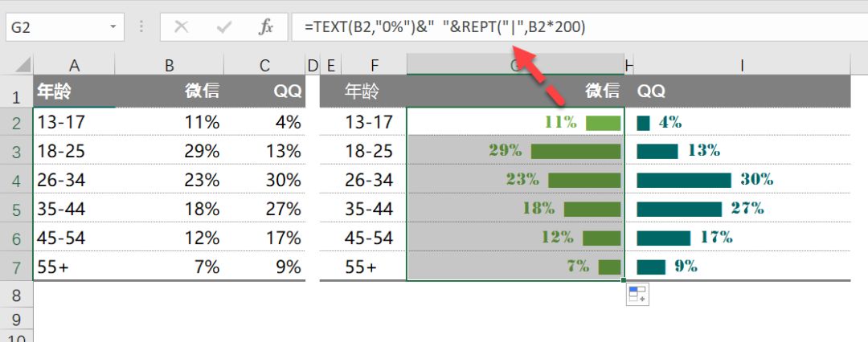
Task: Click the Cancel X icon in formula bar
Action: [181, 27]
